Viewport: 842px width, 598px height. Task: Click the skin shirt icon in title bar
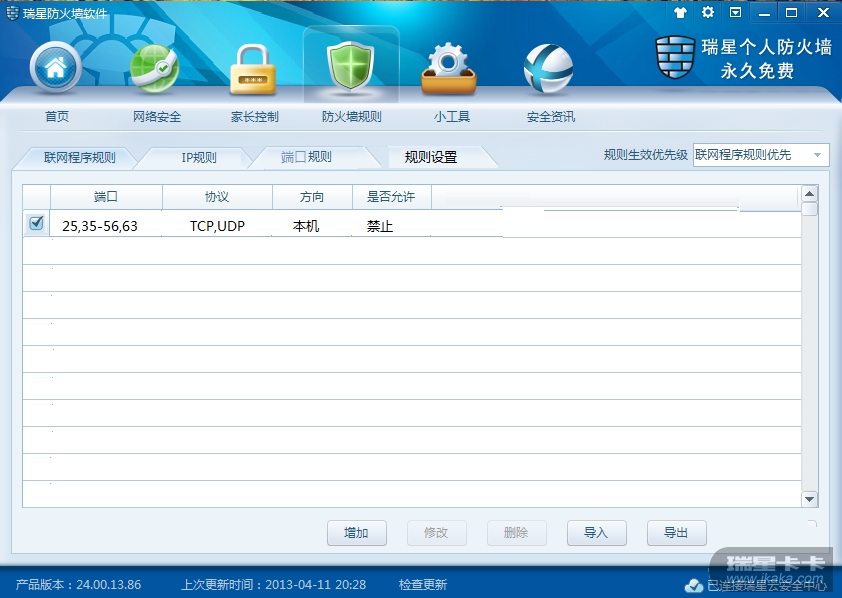click(x=680, y=12)
